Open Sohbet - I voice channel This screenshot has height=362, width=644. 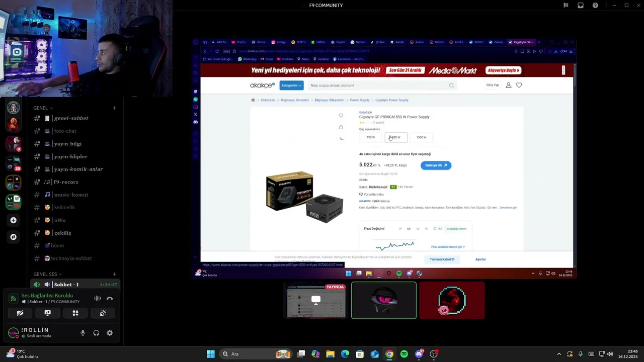click(75, 285)
